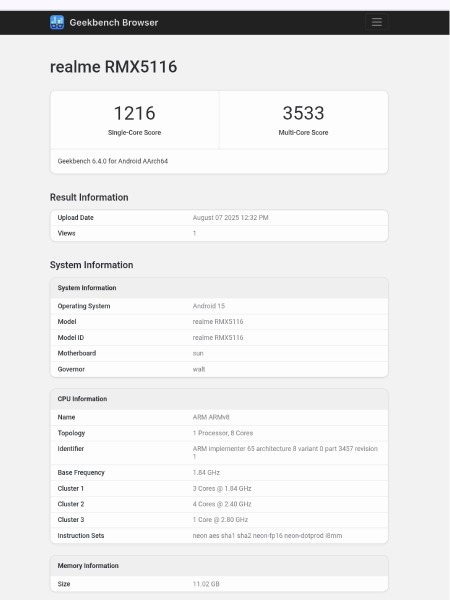
Task: Select the base frequency value 1.84 GHz
Action: tap(206, 473)
